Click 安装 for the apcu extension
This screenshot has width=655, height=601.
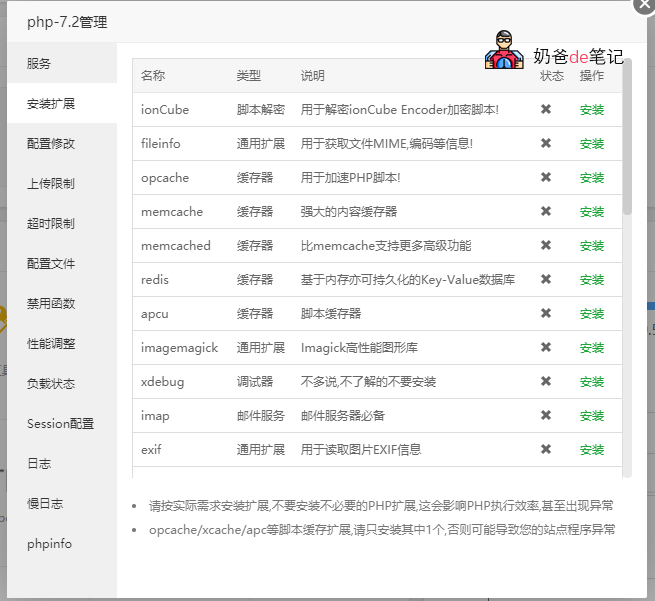(x=592, y=314)
